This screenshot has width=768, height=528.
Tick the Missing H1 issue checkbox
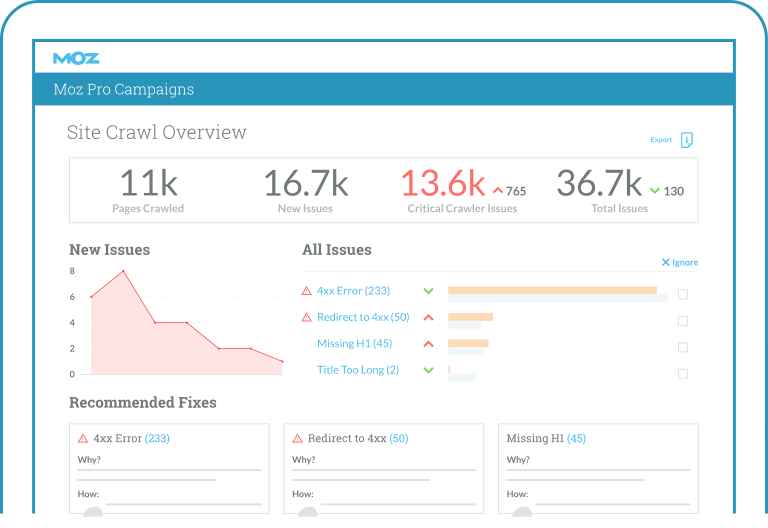click(x=683, y=348)
